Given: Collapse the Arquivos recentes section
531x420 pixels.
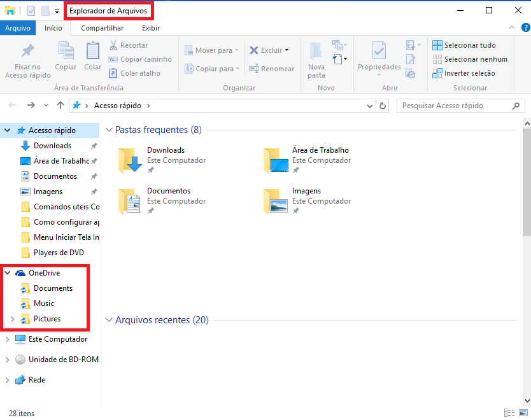Looking at the screenshot, I should tap(108, 320).
